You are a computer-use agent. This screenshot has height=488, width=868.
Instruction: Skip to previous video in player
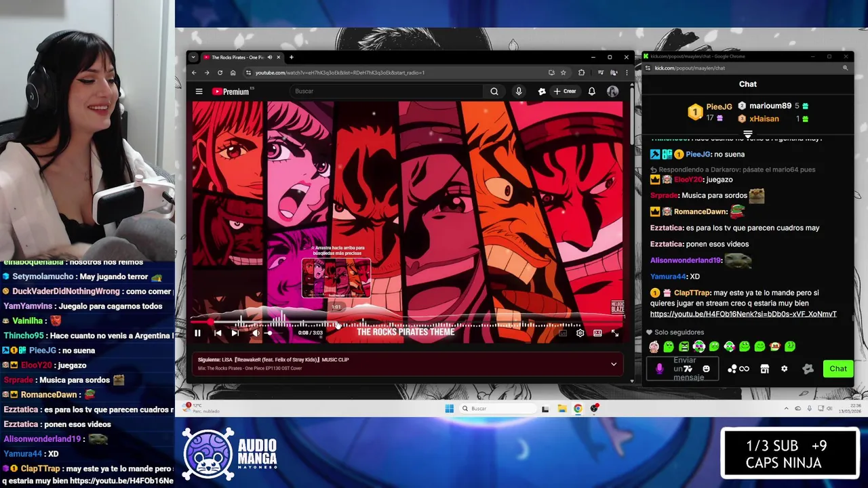pos(218,333)
